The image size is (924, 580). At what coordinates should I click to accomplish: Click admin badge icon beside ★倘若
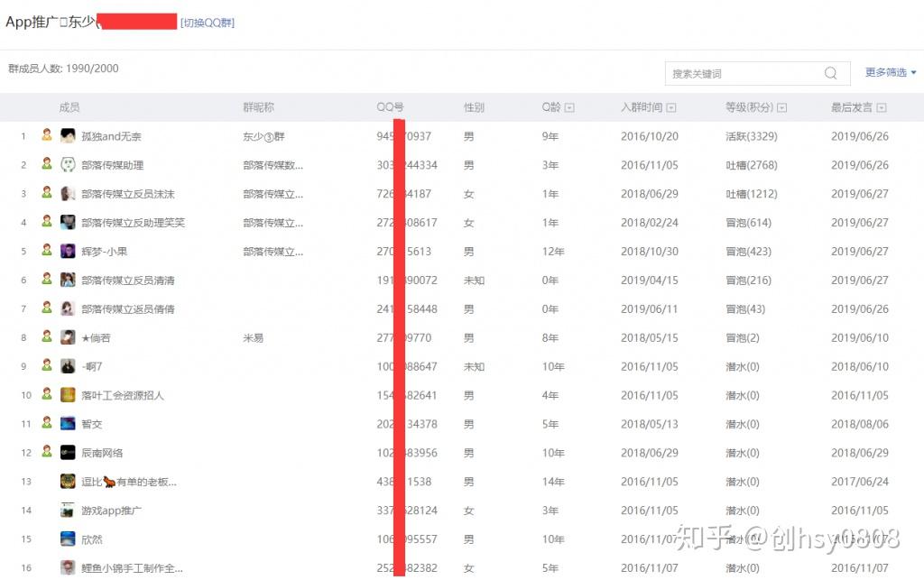[x=47, y=336]
